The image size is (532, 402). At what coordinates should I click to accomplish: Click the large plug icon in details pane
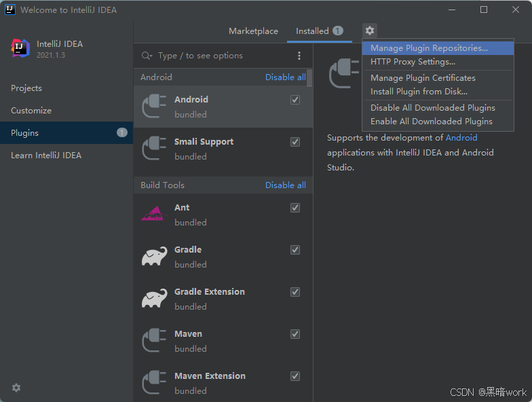[344, 73]
